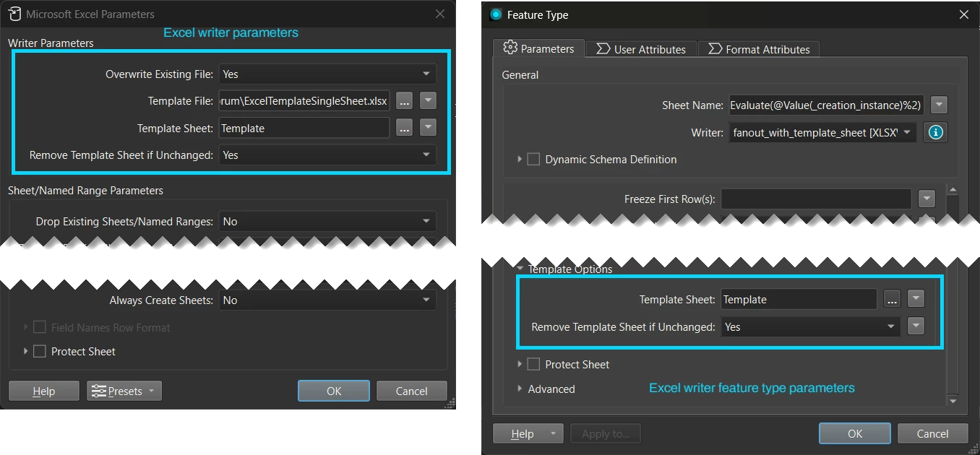Click the Freeze First Row(s) field
The width and height of the screenshot is (980, 455).
816,199
